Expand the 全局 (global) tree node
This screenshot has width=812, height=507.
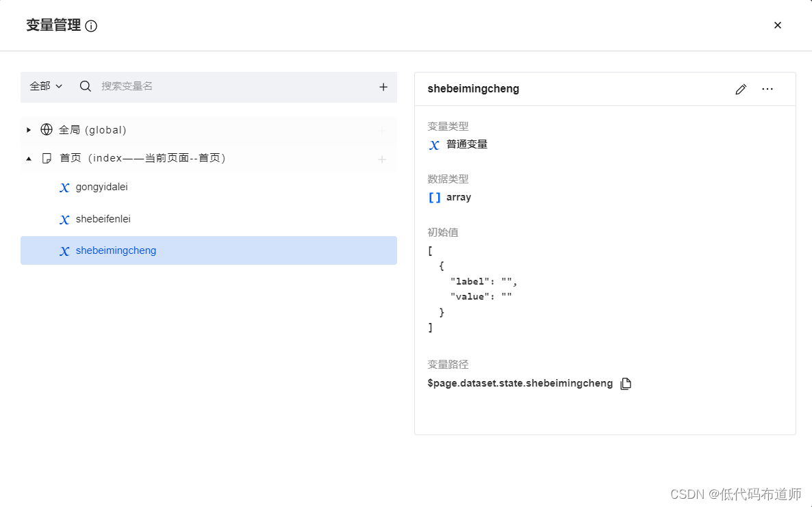point(29,129)
